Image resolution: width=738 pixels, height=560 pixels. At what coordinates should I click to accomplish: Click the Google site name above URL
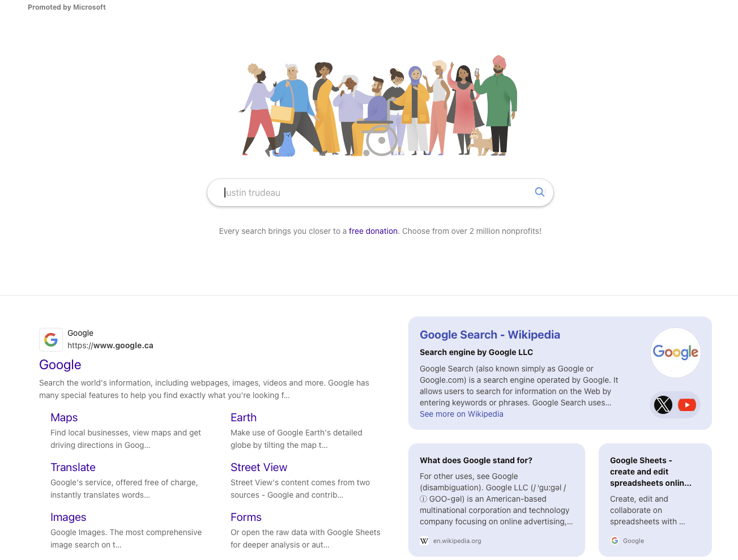80,333
